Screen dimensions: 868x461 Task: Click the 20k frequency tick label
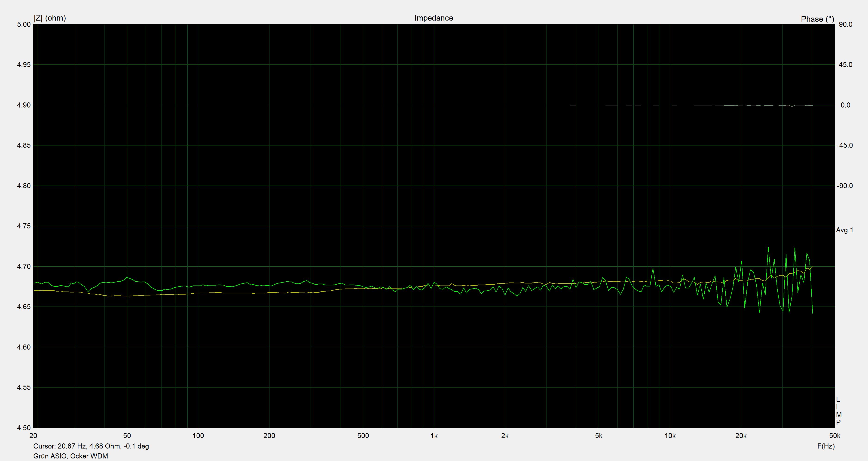(741, 436)
